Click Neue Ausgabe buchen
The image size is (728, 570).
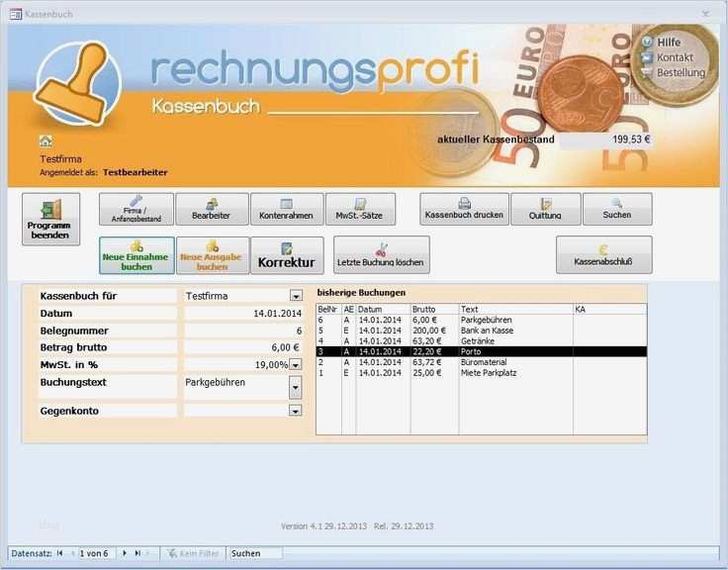(213, 255)
